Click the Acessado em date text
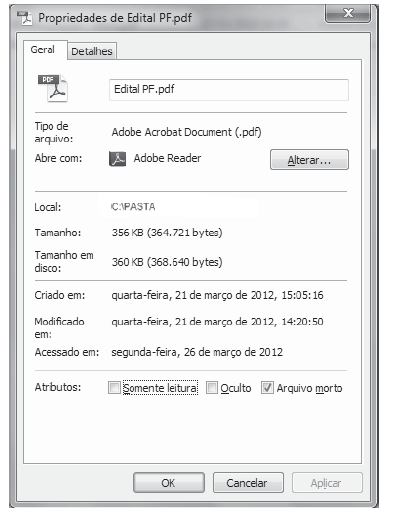Image resolution: width=395 pixels, height=515 pixels. click(197, 352)
